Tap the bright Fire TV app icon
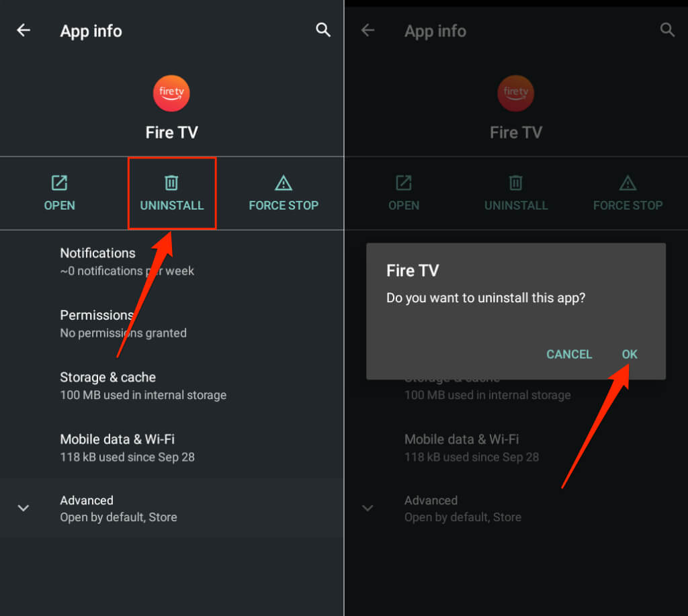The image size is (688, 616). coord(171,93)
